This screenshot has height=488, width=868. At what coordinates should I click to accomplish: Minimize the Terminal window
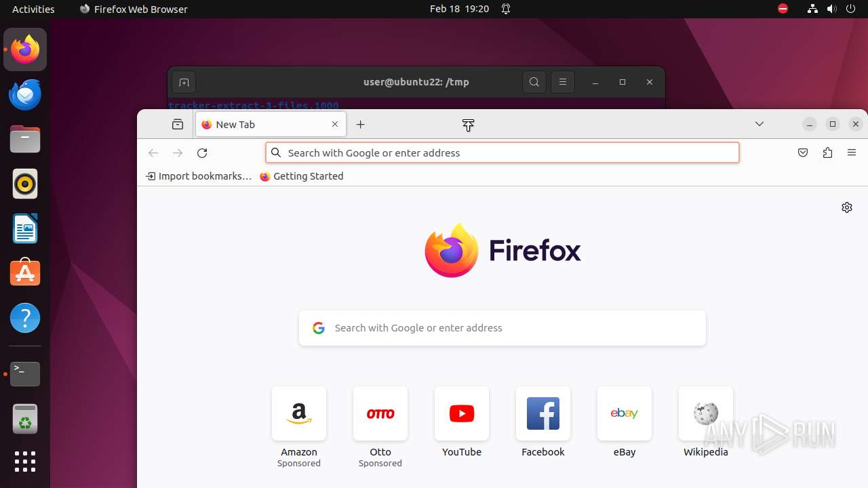point(595,82)
